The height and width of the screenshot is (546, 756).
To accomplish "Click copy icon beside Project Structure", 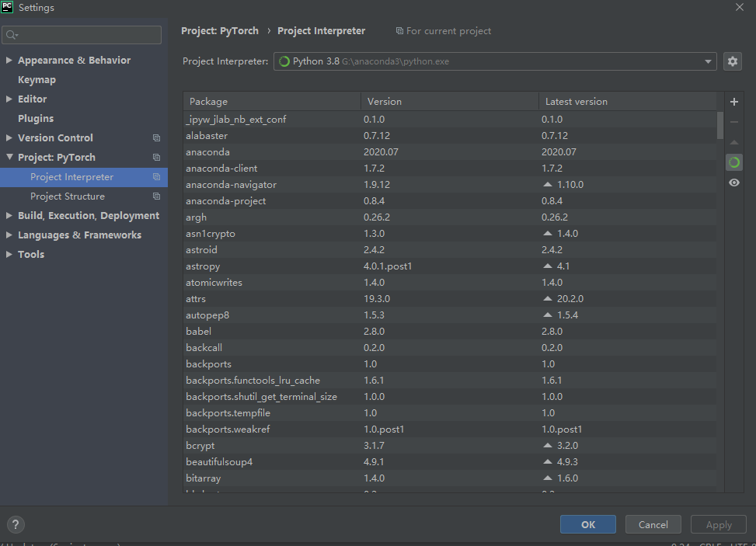I will pyautogui.click(x=156, y=196).
